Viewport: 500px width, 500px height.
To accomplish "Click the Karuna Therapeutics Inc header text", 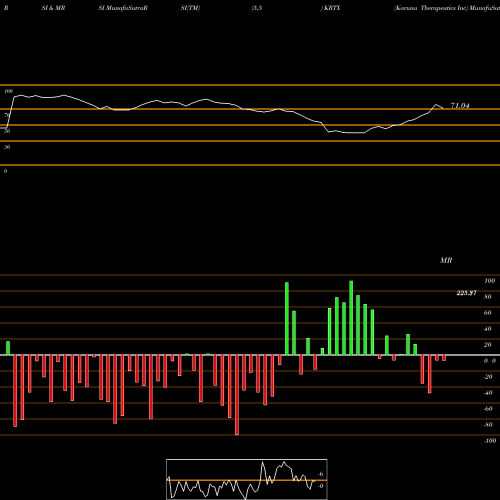I will click(x=430, y=8).
